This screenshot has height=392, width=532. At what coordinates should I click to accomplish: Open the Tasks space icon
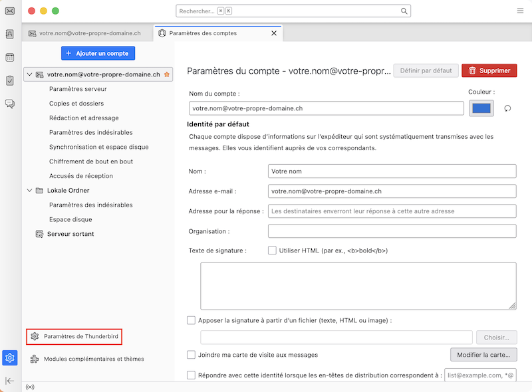click(x=10, y=80)
